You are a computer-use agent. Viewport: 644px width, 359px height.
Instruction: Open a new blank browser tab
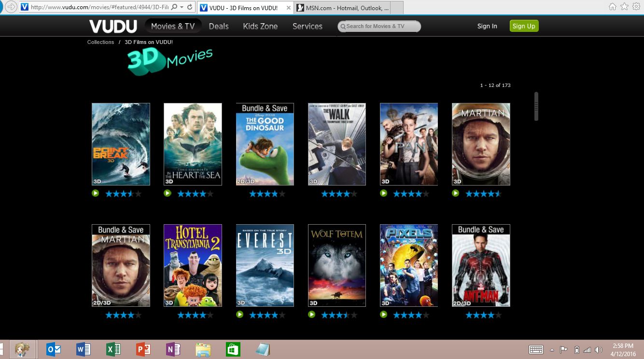pos(396,8)
